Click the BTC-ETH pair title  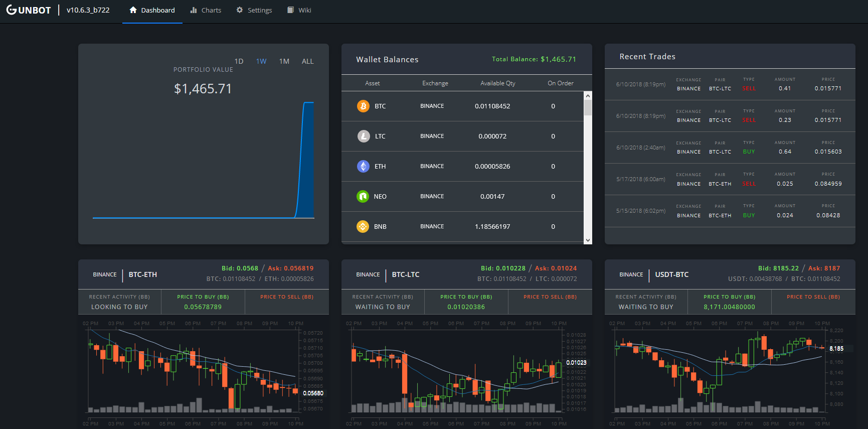click(143, 274)
